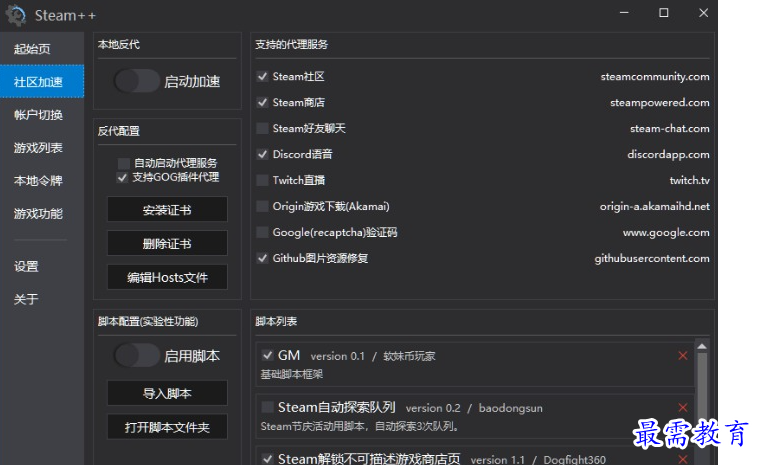The height and width of the screenshot is (465, 757).
Task: Enable Origin游戏下载(Akamai) checkbox
Action: tap(262, 206)
